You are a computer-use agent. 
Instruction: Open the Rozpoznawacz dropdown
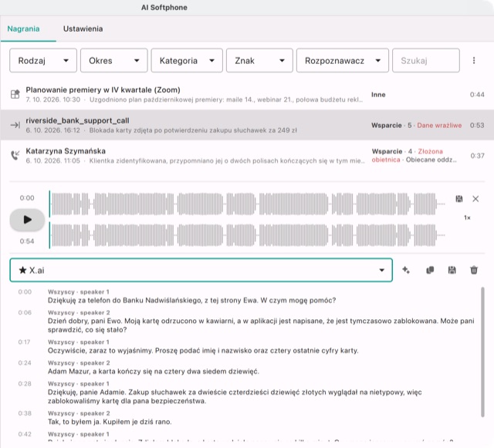coord(343,60)
